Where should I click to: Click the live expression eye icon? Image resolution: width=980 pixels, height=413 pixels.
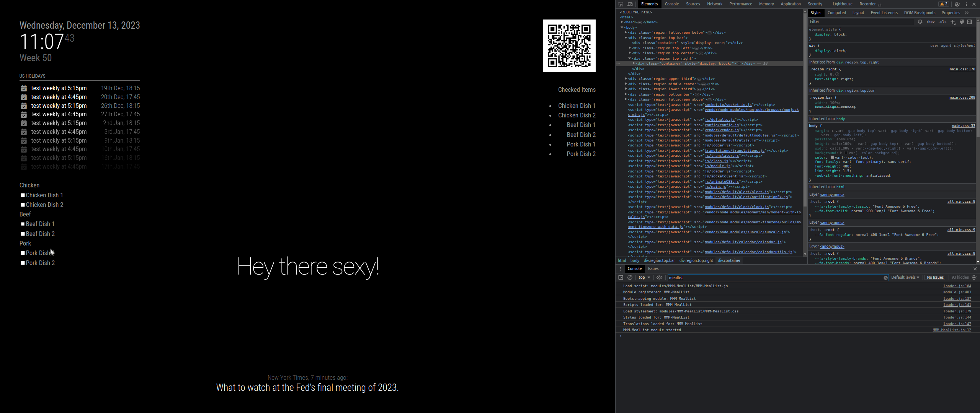point(659,278)
